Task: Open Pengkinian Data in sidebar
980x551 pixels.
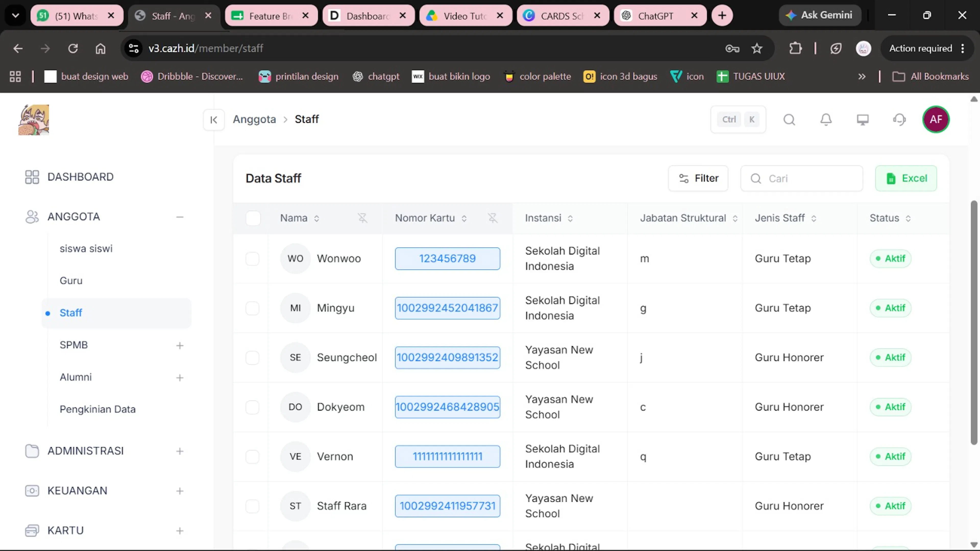Action: (x=97, y=409)
